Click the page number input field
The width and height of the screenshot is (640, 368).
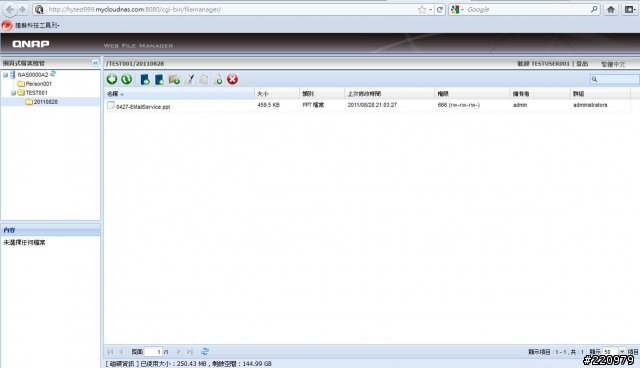[x=153, y=351]
